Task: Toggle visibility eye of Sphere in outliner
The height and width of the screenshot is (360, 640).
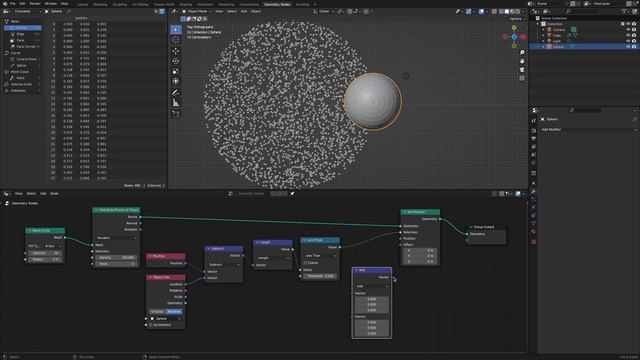Action: click(628, 47)
